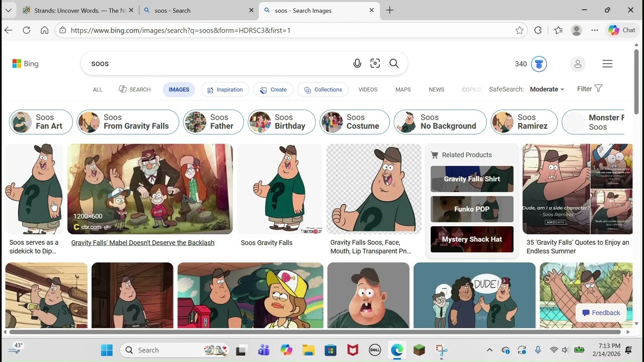Screen dimensions: 644x362
Task: Open Snipping Tool from taskbar
Action: (441, 350)
